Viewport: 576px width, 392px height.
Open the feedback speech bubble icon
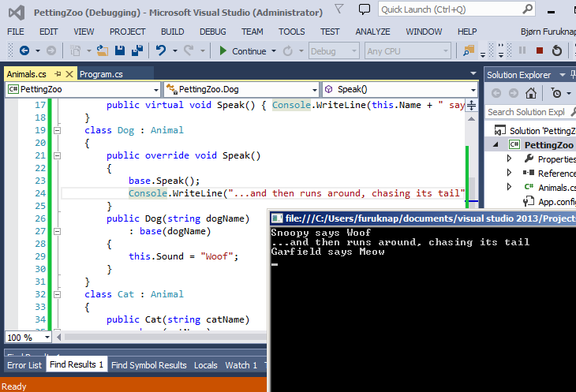pyautogui.click(x=364, y=9)
